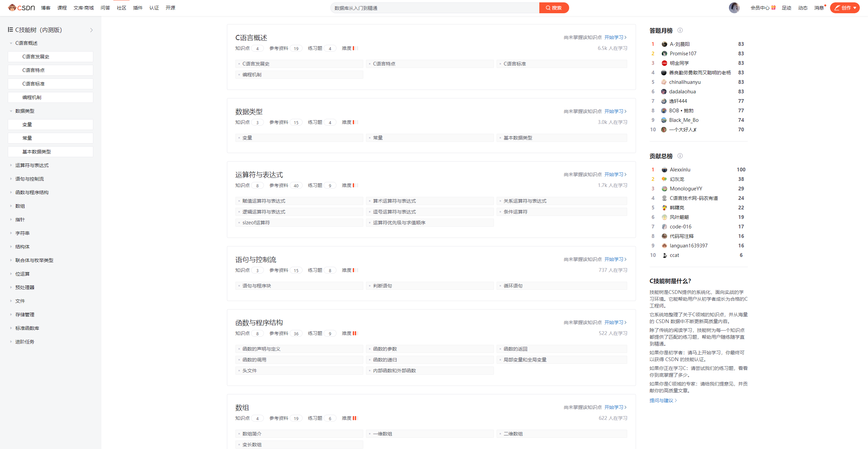
Task: Open the 开源 nav item
Action: 170,7
